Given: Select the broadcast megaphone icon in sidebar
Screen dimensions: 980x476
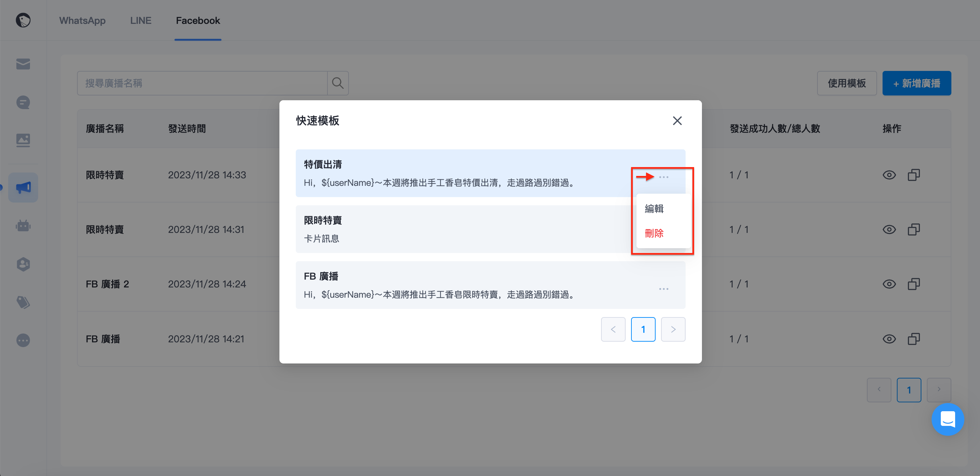Looking at the screenshot, I should tap(23, 187).
